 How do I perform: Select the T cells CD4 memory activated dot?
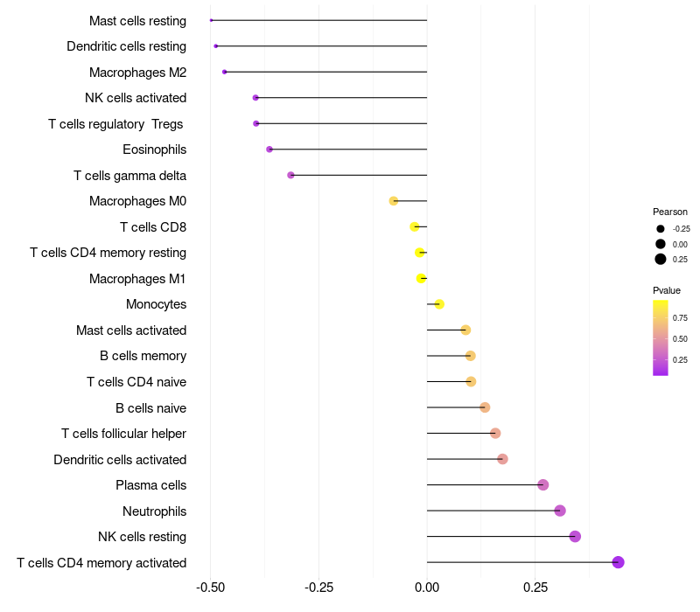(x=618, y=562)
